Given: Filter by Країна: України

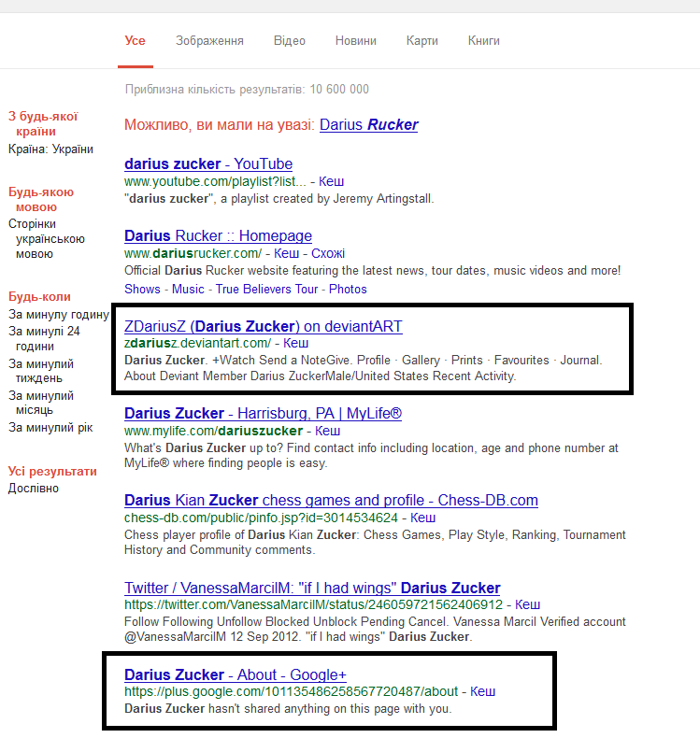Looking at the screenshot, I should (50, 149).
